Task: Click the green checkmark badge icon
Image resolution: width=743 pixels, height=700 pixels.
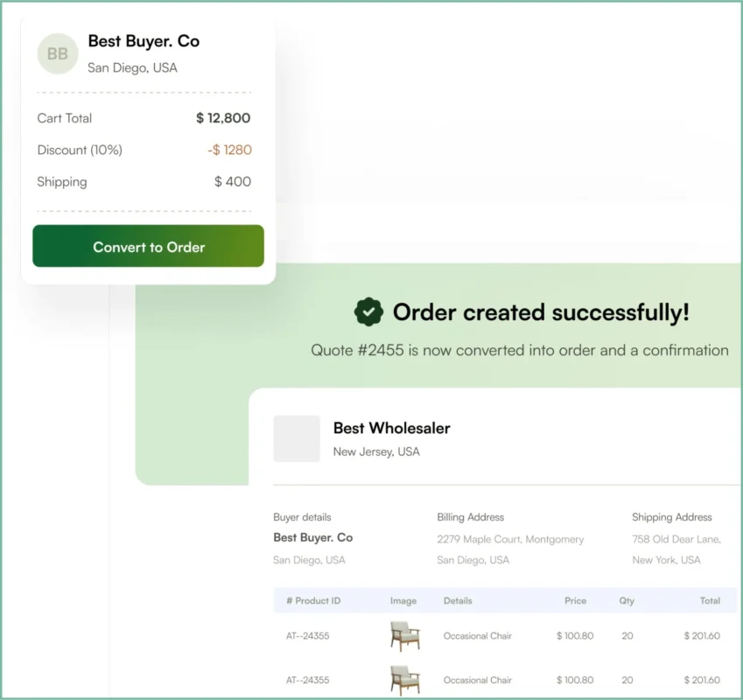Action: coord(368,311)
